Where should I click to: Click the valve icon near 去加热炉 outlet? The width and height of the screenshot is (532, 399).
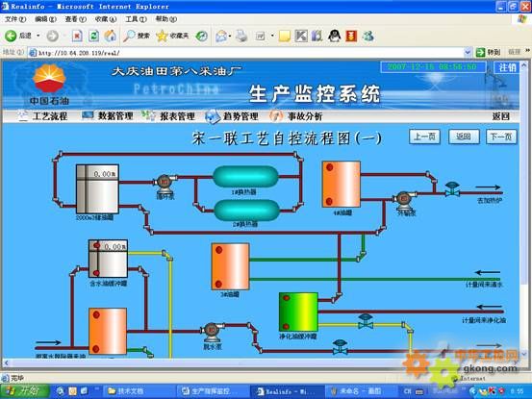(x=452, y=189)
